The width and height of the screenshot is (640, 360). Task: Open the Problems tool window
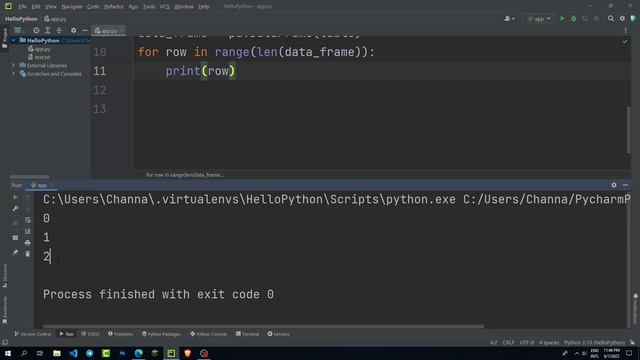coord(120,334)
